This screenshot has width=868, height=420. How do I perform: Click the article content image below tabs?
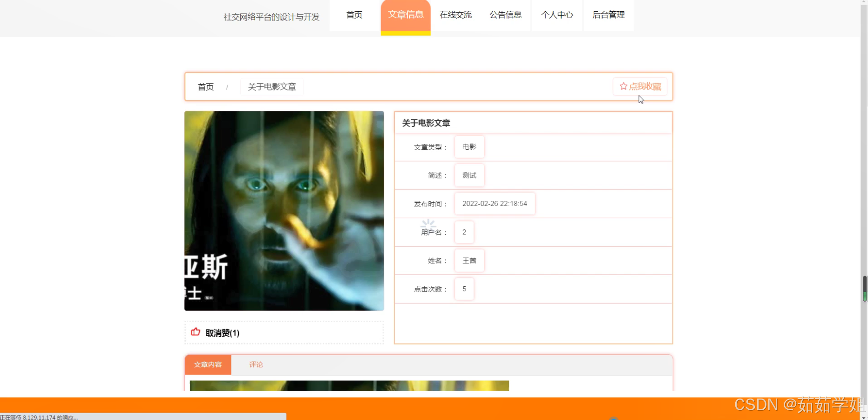349,386
